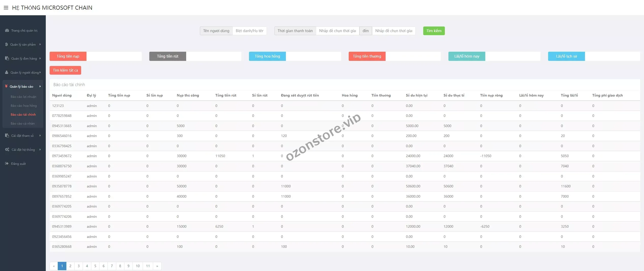The height and width of the screenshot is (271, 644).
Task: Click the Tìm kiếm tất cả button
Action: (x=65, y=70)
